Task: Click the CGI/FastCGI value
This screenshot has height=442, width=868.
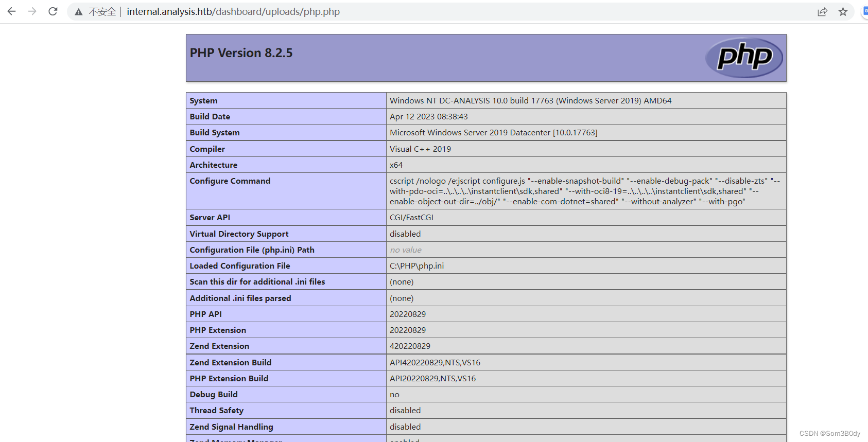Action: (x=411, y=218)
